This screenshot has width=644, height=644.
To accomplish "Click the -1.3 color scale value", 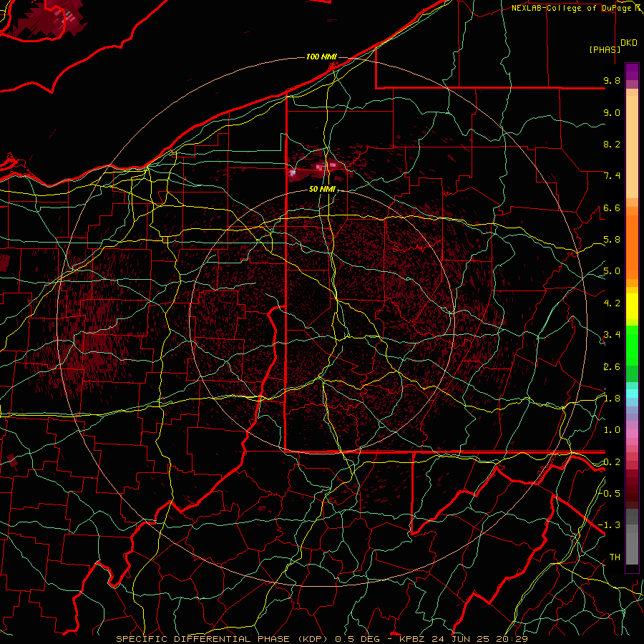I will click(x=609, y=525).
